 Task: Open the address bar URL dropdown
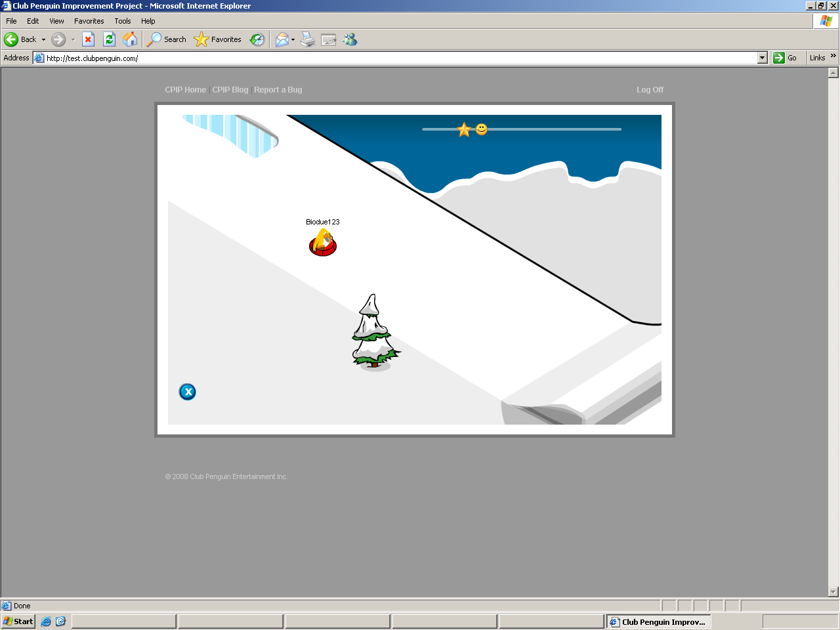[x=762, y=58]
